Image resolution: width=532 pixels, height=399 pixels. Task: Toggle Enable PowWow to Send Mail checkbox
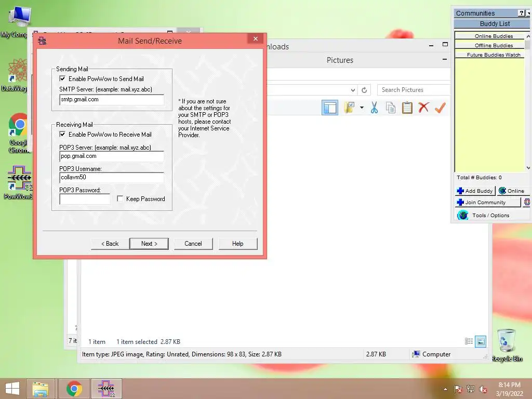(x=62, y=79)
